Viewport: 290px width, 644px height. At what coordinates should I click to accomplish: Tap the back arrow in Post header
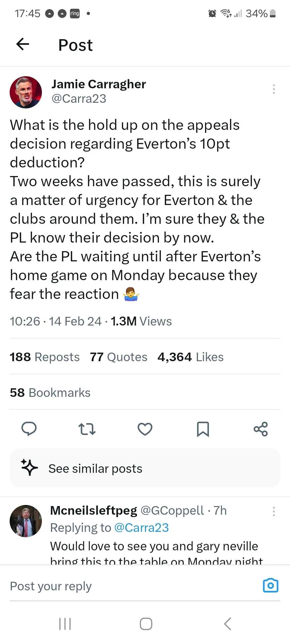[23, 44]
